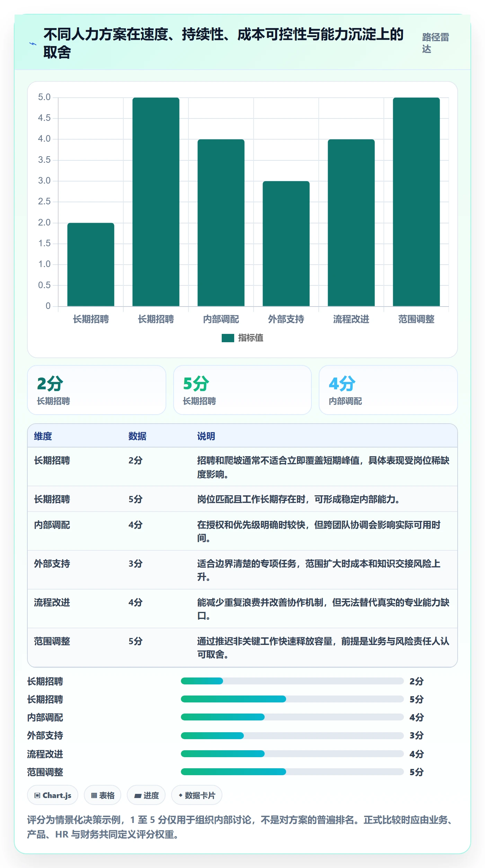Click the 流程改进 table row description
The image size is (485, 868).
tap(323, 609)
